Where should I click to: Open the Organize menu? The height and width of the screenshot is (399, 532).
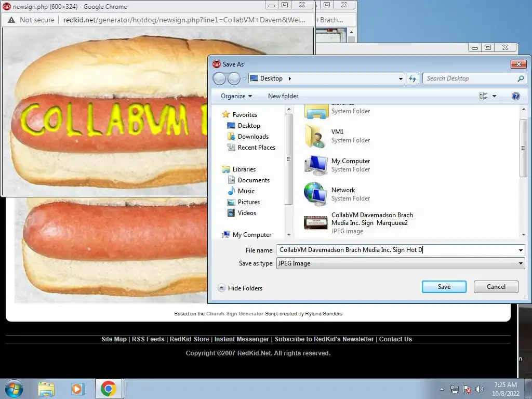pos(236,96)
